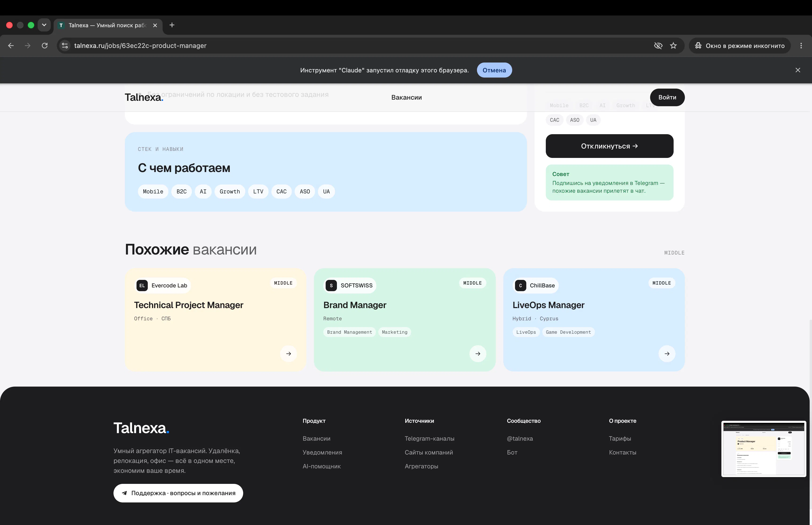Image resolution: width=812 pixels, height=525 pixels.
Task: Bookmark this page with the star icon
Action: click(x=673, y=46)
